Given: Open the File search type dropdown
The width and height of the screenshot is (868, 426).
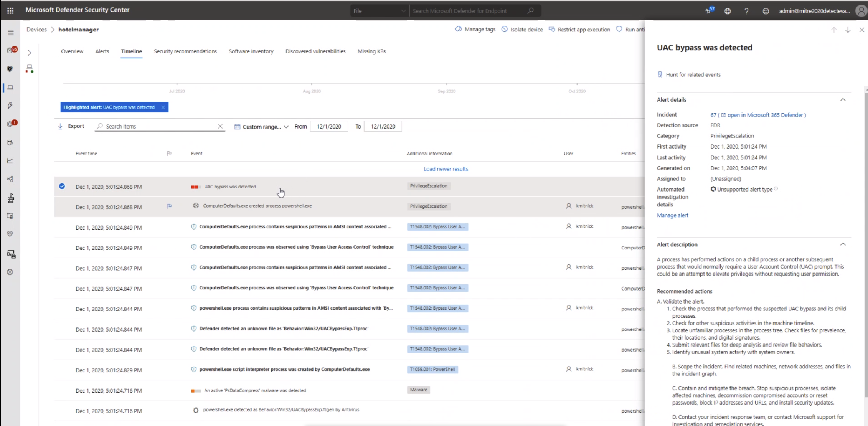Looking at the screenshot, I should pyautogui.click(x=379, y=11).
